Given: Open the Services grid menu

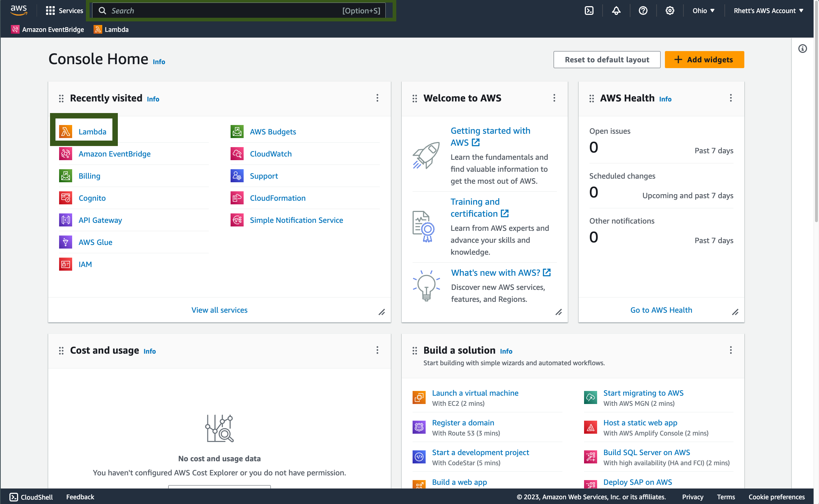Looking at the screenshot, I should tap(65, 11).
